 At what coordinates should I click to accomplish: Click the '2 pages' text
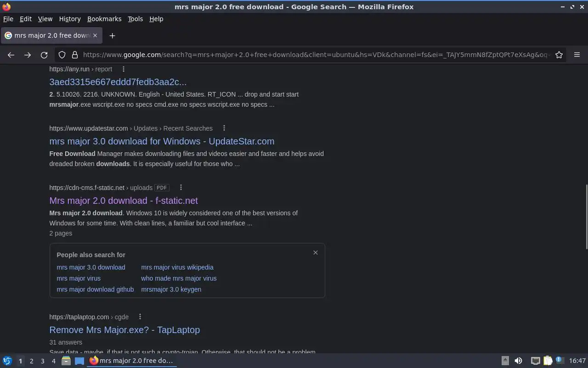[x=61, y=233]
